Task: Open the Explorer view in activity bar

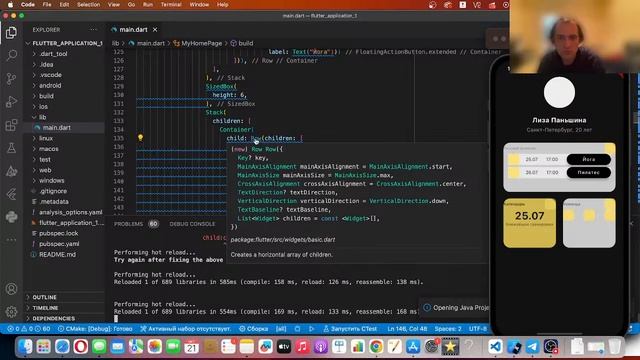Action: tap(11, 32)
